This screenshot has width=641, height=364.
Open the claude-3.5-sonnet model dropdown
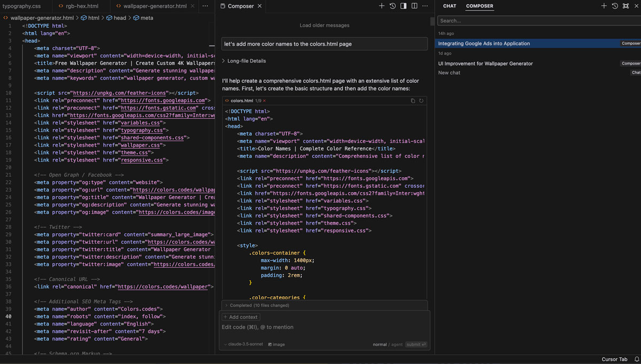pos(243,344)
